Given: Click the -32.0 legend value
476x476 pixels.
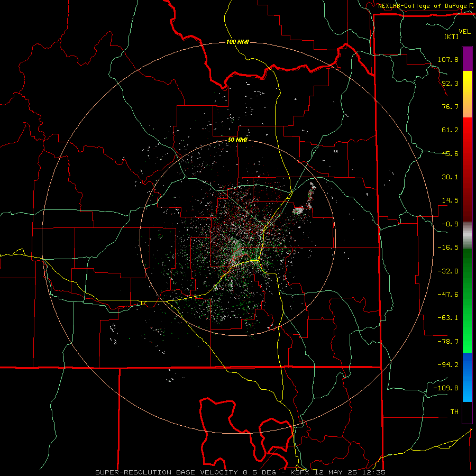Looking at the screenshot, I should point(448,271).
